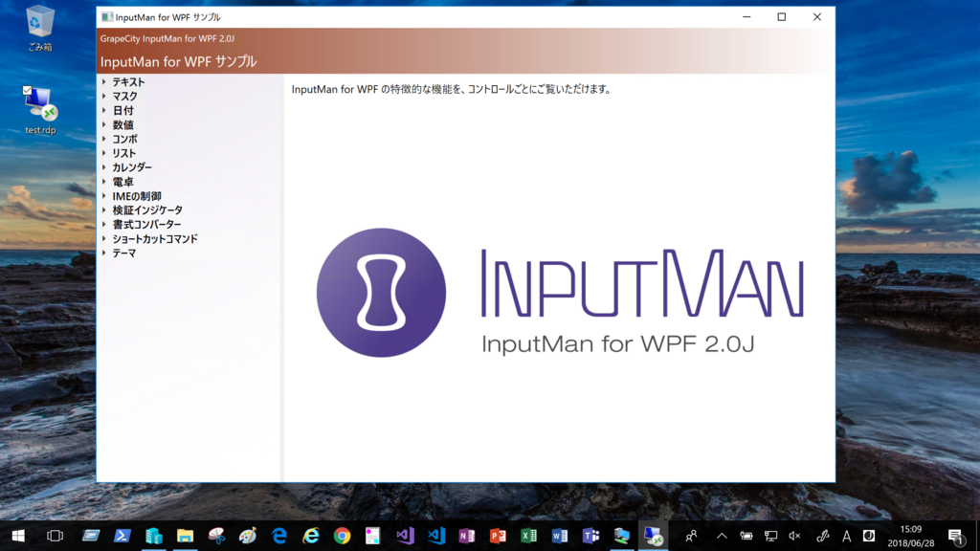Open purple Visual Studio from taskbar
This screenshot has height=551, width=980.
coord(405,536)
